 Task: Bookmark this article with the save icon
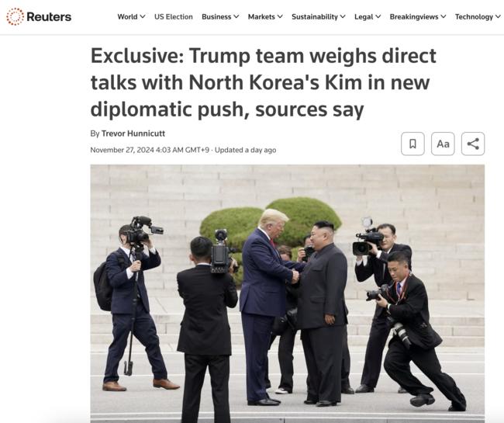click(x=413, y=144)
